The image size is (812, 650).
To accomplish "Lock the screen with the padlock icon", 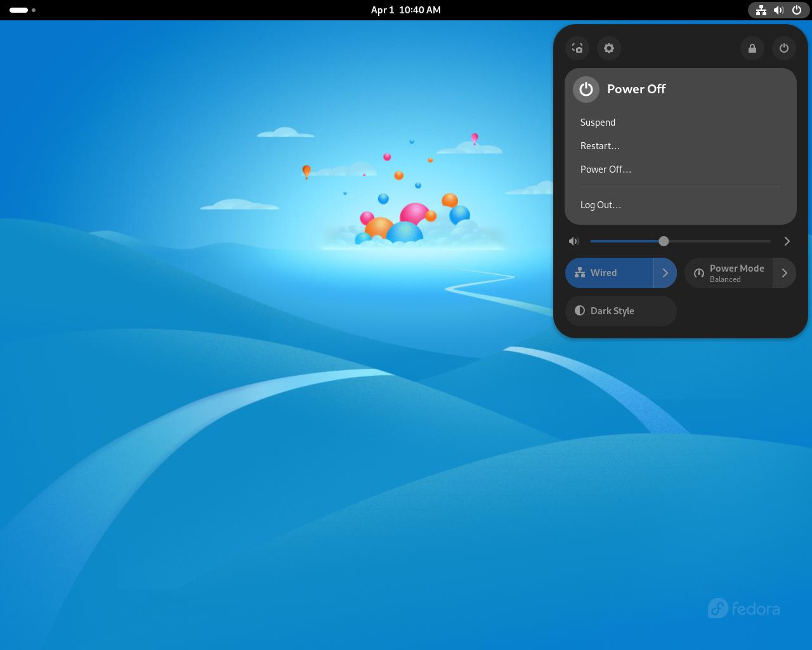I will (x=752, y=48).
